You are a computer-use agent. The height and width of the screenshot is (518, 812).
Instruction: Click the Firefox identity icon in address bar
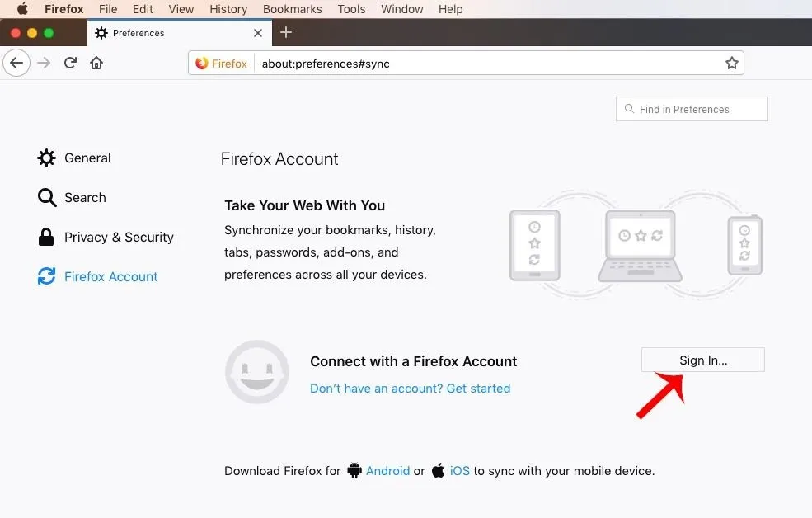click(x=201, y=64)
